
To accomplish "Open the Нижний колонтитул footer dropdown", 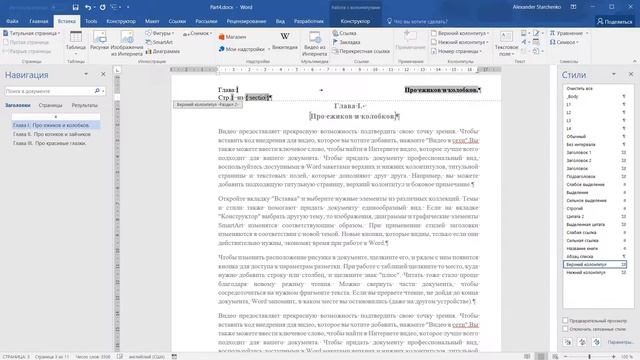I will (459, 42).
